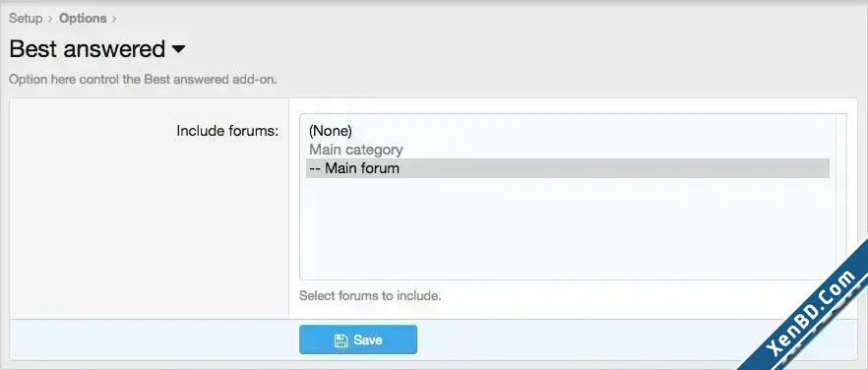Click the footer bar left of Save
This screenshot has width=868, height=370.
[x=154, y=339]
